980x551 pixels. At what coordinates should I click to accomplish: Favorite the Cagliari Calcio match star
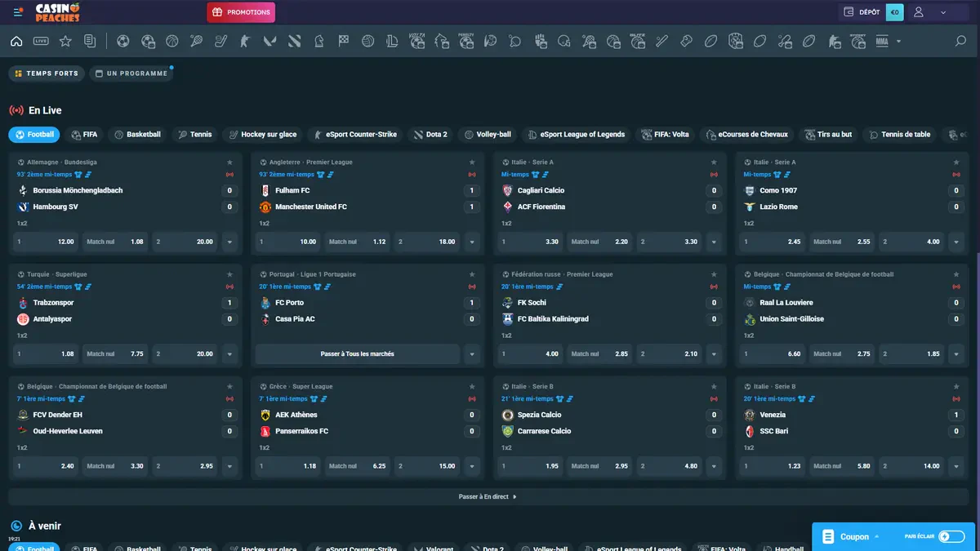point(715,162)
